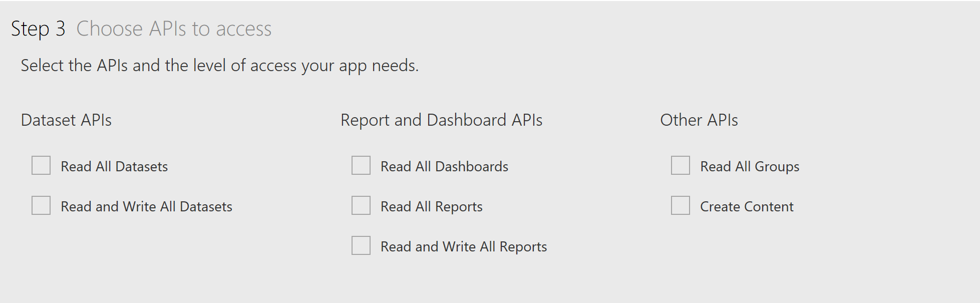980x303 pixels.
Task: Click the Other APIs section heading
Action: click(x=699, y=120)
